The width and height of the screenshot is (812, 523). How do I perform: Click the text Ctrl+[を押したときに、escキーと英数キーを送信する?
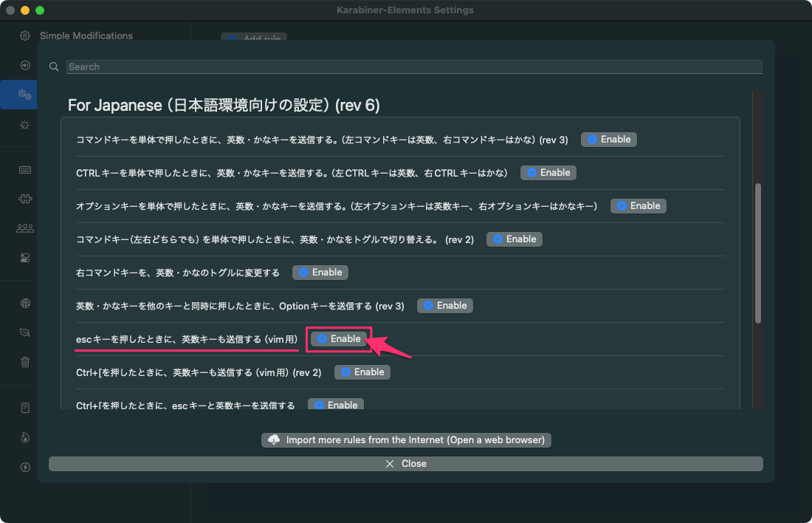pyautogui.click(x=185, y=405)
